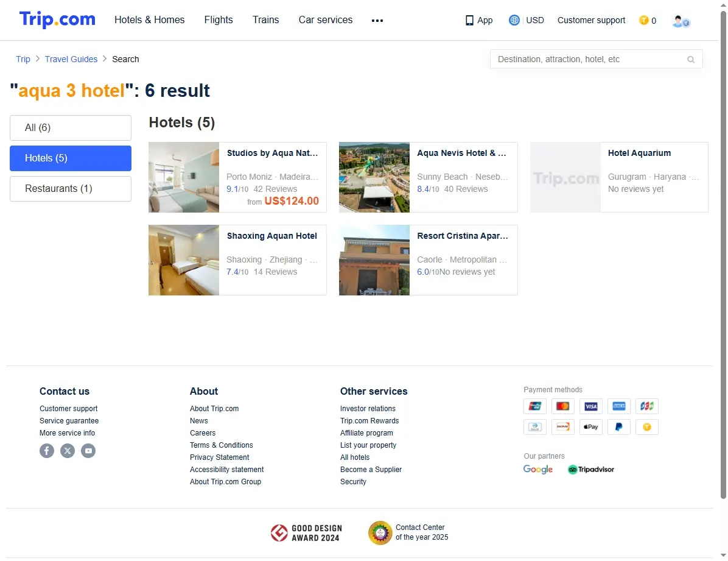Open the Studios by Aqua Nat... hotel title
Viewport: 728px width, 561px height.
point(273,153)
